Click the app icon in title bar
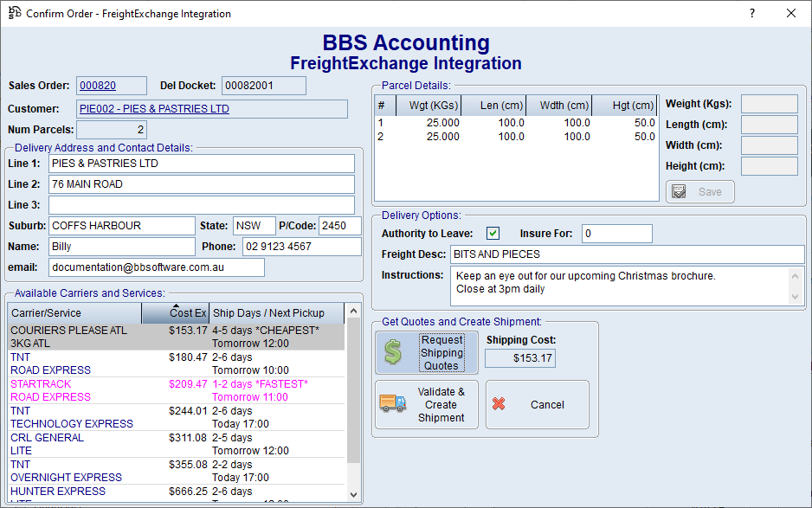 coord(14,13)
